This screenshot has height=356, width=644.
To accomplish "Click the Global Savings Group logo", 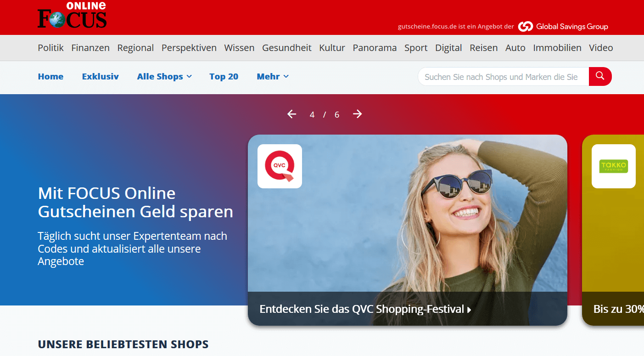I will point(563,27).
